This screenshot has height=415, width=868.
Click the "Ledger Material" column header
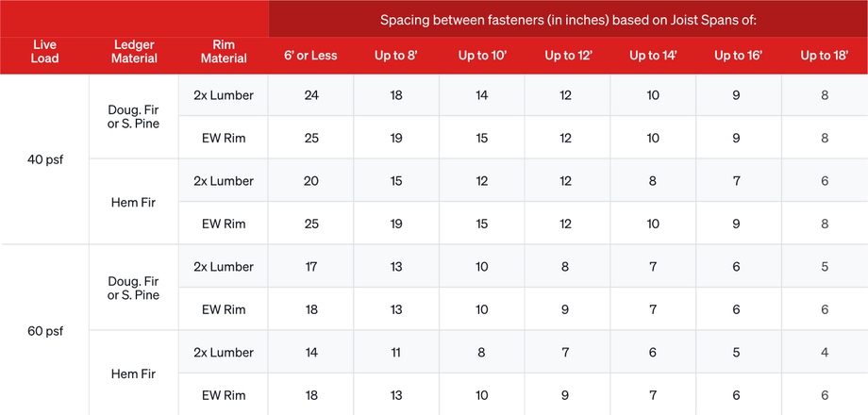pos(134,51)
